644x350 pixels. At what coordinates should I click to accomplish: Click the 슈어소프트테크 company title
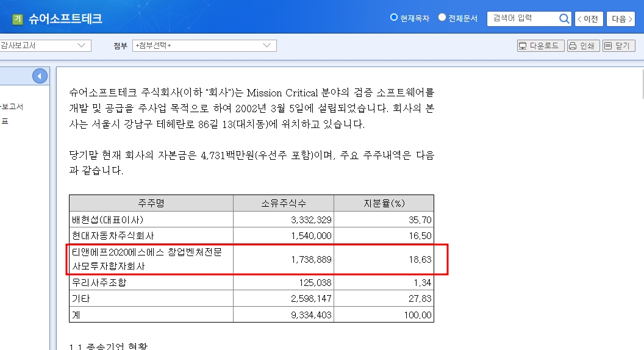point(65,19)
